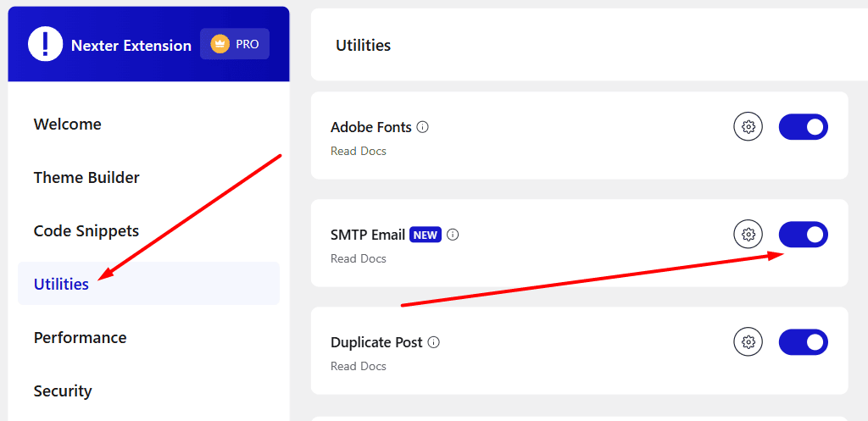Open Adobe Fonts settings gear

[x=748, y=127]
